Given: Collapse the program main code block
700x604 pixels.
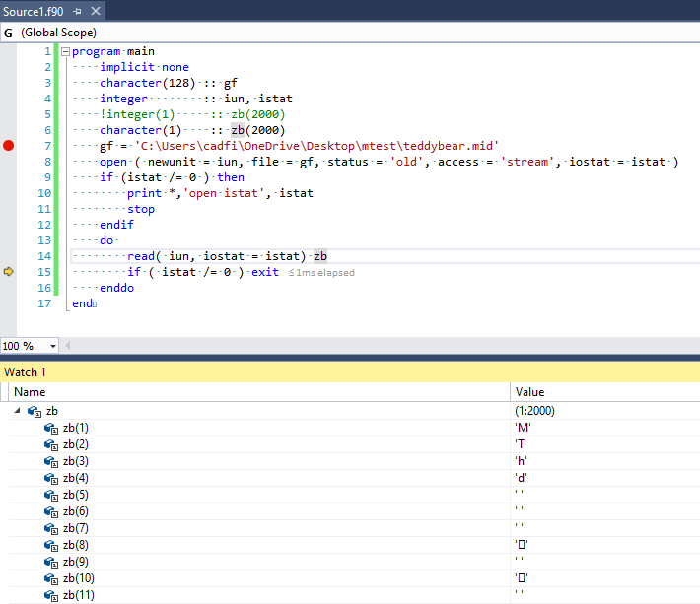Looking at the screenshot, I should point(65,51).
